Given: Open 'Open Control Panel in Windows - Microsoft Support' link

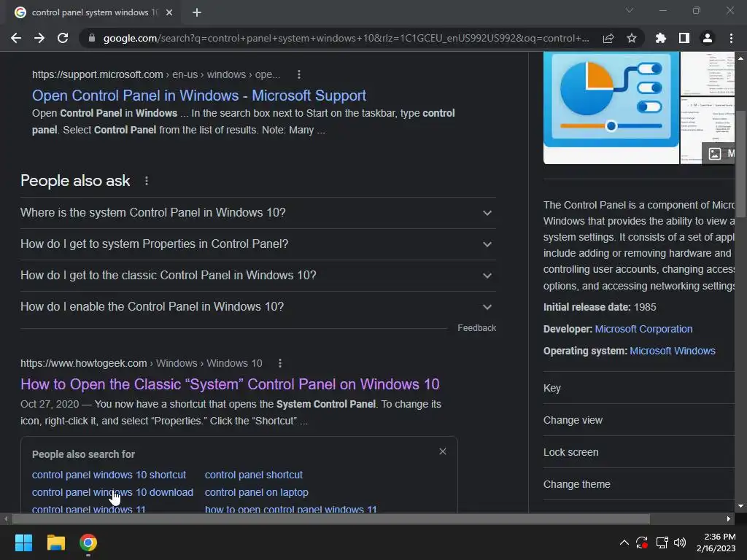Looking at the screenshot, I should 199,96.
